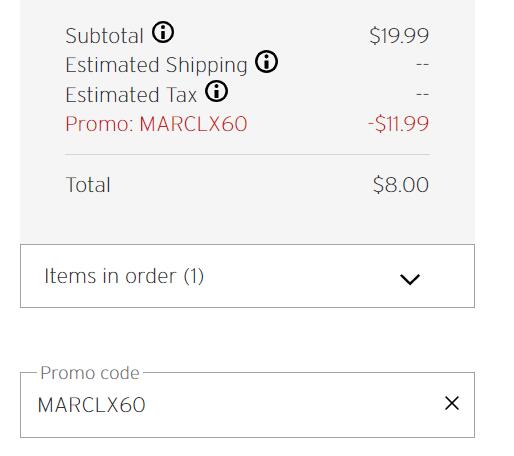Click the Estimated Tax dashes value
This screenshot has width=514, height=456.
point(422,94)
